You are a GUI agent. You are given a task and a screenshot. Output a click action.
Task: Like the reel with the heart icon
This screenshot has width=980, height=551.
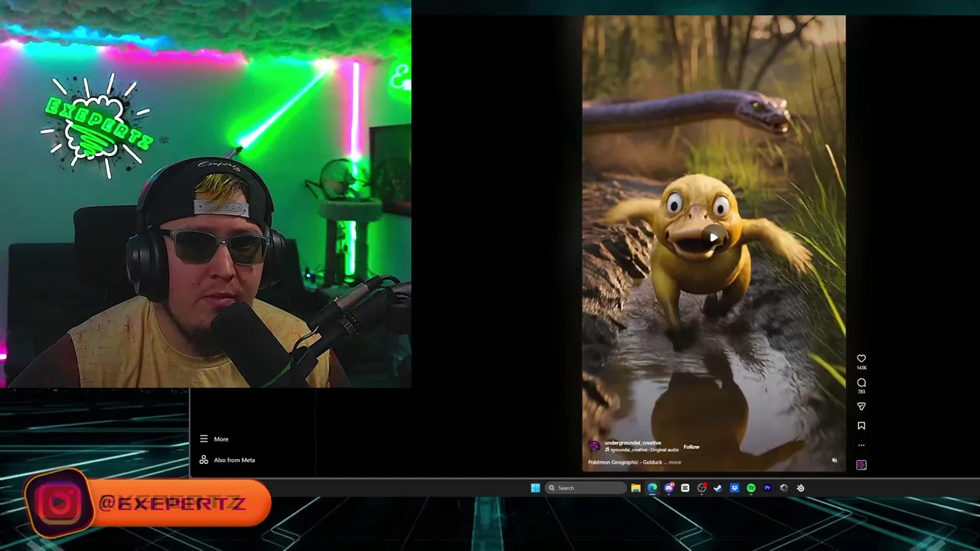coord(861,358)
